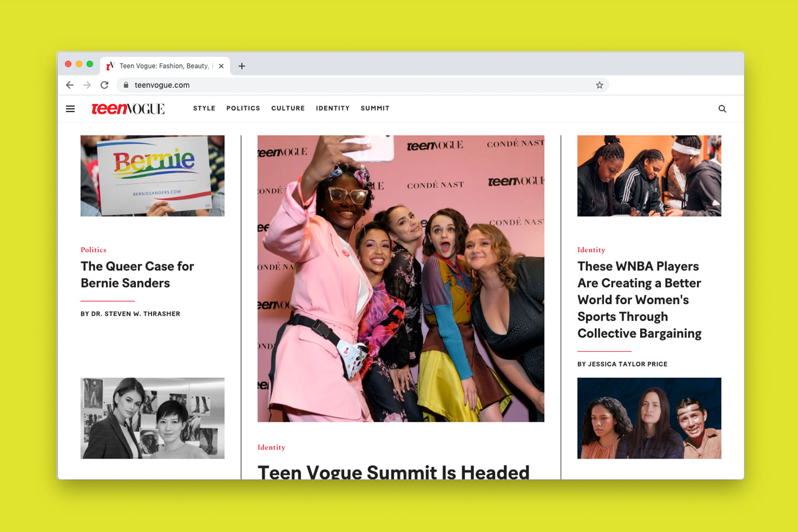Click the Bernie sign thumbnail image

pyautogui.click(x=152, y=176)
